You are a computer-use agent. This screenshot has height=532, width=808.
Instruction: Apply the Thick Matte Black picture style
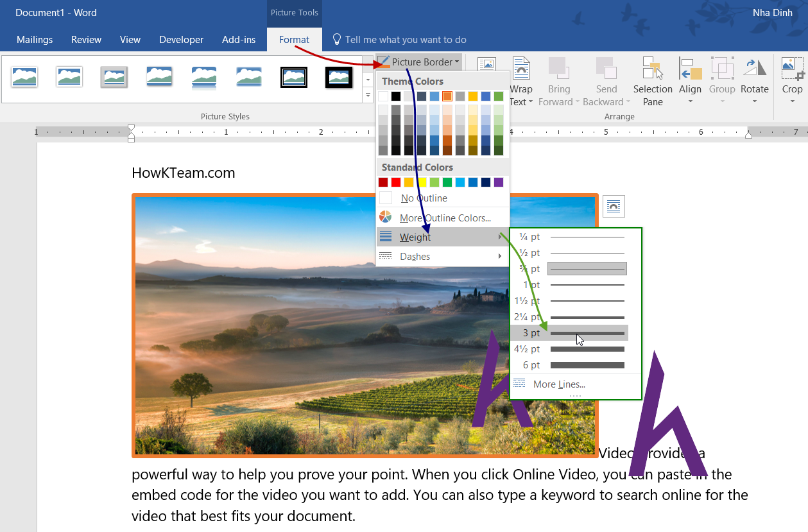339,78
